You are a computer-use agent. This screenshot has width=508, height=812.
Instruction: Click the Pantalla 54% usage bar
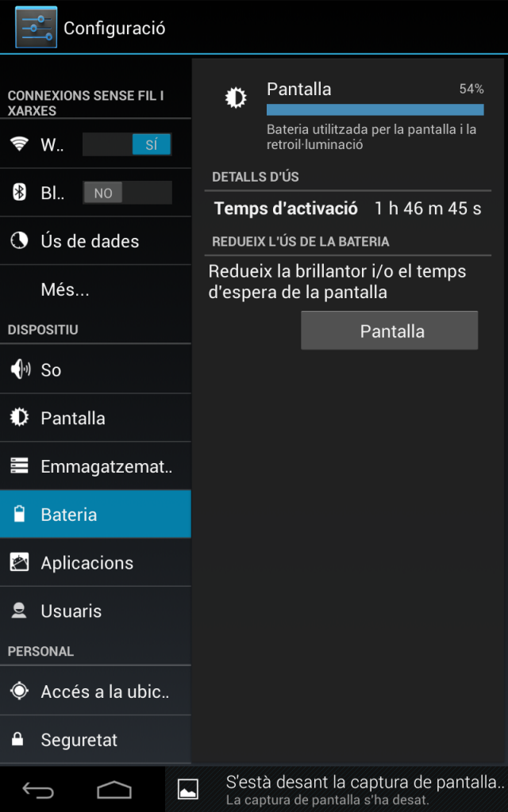pos(375,109)
